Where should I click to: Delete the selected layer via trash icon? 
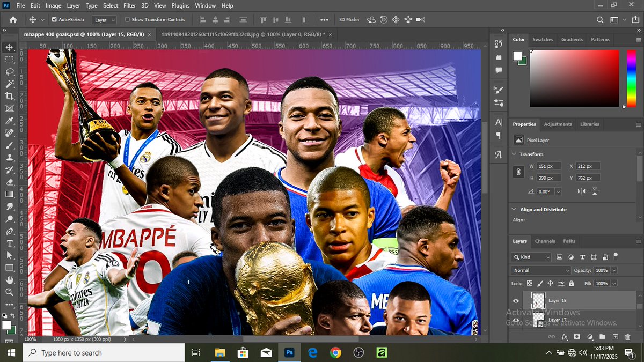click(x=627, y=336)
